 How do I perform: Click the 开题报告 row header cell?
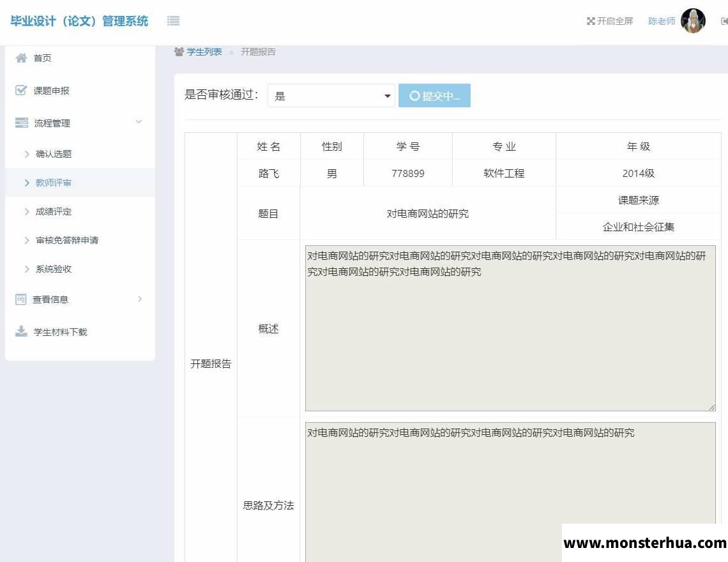pos(211,363)
